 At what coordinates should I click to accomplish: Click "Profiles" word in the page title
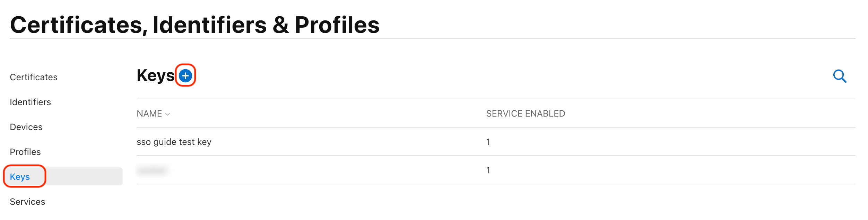(337, 25)
